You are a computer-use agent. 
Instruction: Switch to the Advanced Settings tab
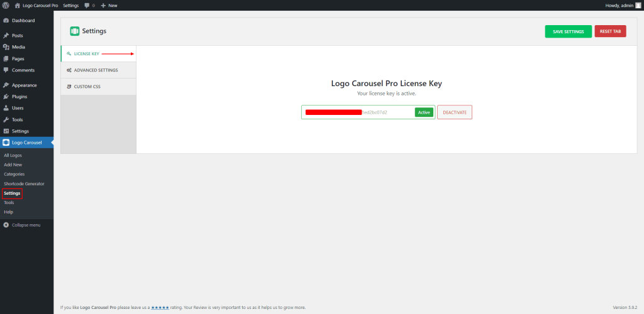coord(96,70)
